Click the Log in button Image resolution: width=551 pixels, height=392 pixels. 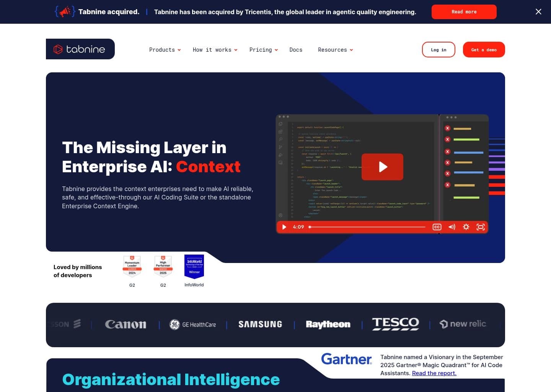439,50
